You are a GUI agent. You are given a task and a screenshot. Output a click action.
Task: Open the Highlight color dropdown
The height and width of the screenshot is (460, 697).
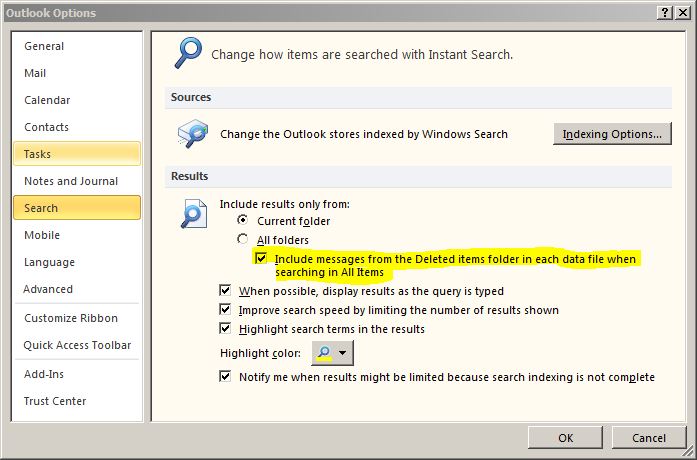[x=332, y=353]
